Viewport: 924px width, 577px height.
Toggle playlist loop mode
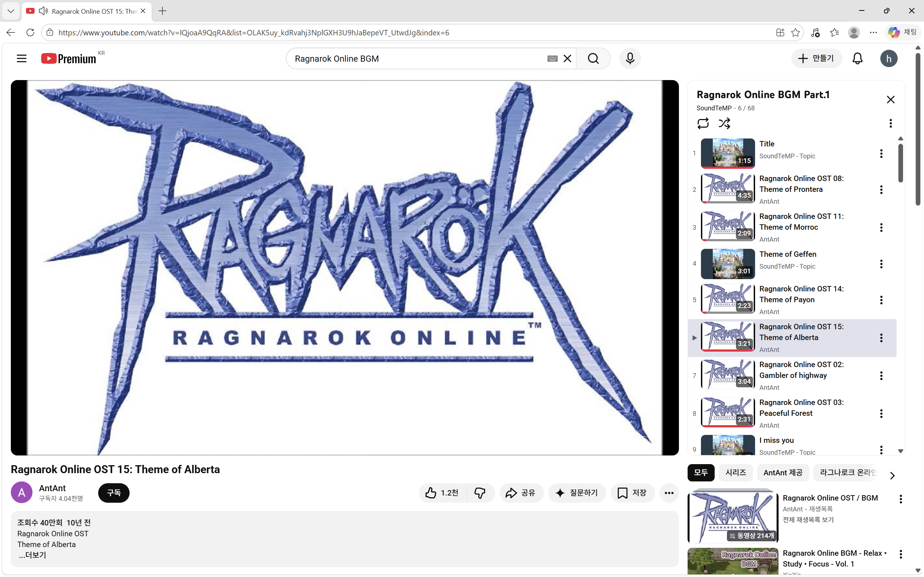click(x=703, y=123)
